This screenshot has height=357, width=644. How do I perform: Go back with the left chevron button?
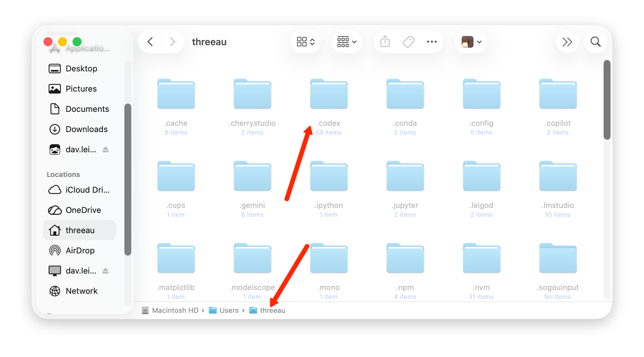(x=150, y=42)
